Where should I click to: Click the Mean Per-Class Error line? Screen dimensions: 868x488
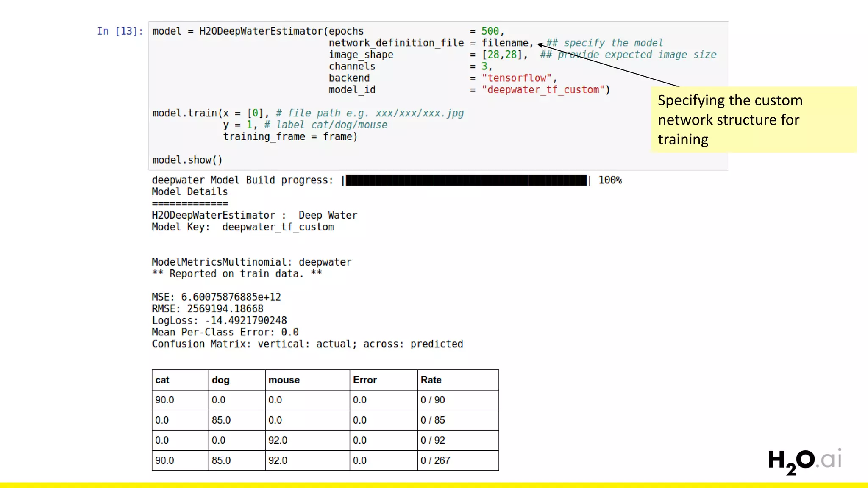pos(225,333)
